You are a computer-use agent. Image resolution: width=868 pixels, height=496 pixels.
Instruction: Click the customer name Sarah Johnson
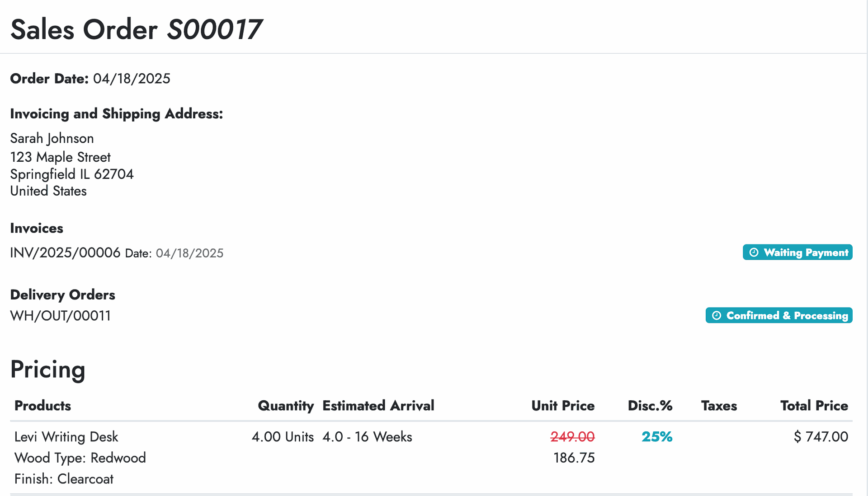[52, 138]
